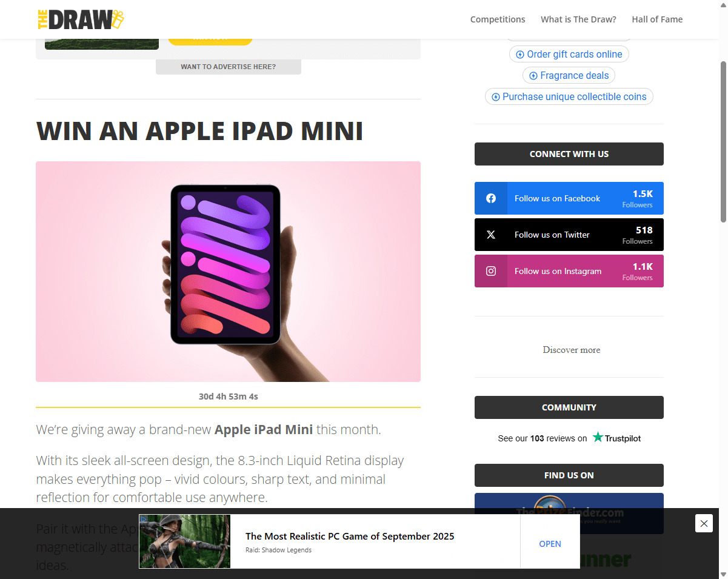
Task: Open the Purchase unique collectible coins link
Action: (x=569, y=97)
